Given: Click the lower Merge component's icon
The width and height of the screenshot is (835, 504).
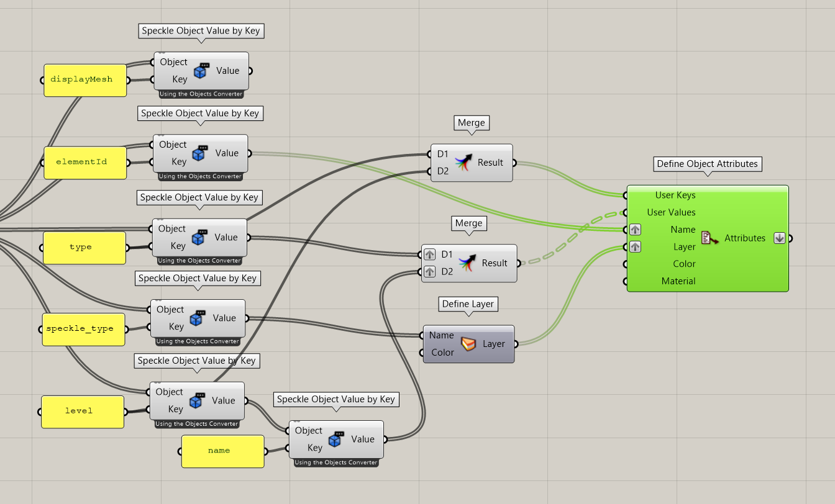Looking at the screenshot, I should click(x=467, y=263).
